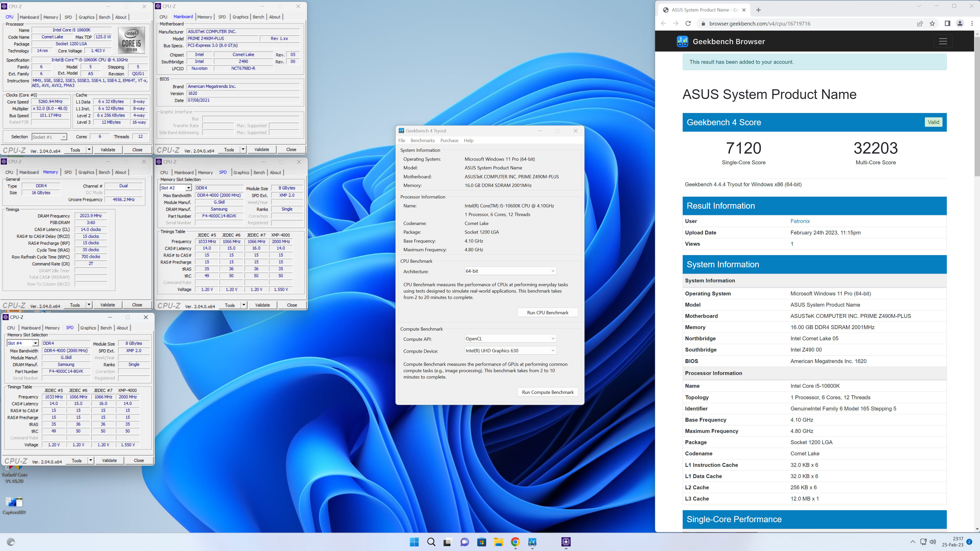980x551 pixels.
Task: Open the TurboV Core desktop shortcut
Action: pyautogui.click(x=15, y=474)
